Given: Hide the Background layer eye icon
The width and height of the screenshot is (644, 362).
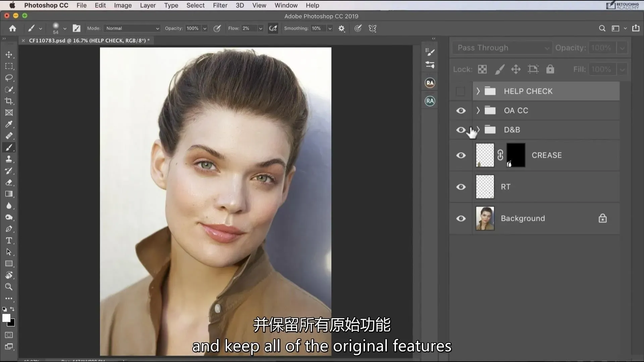Looking at the screenshot, I should tap(461, 219).
